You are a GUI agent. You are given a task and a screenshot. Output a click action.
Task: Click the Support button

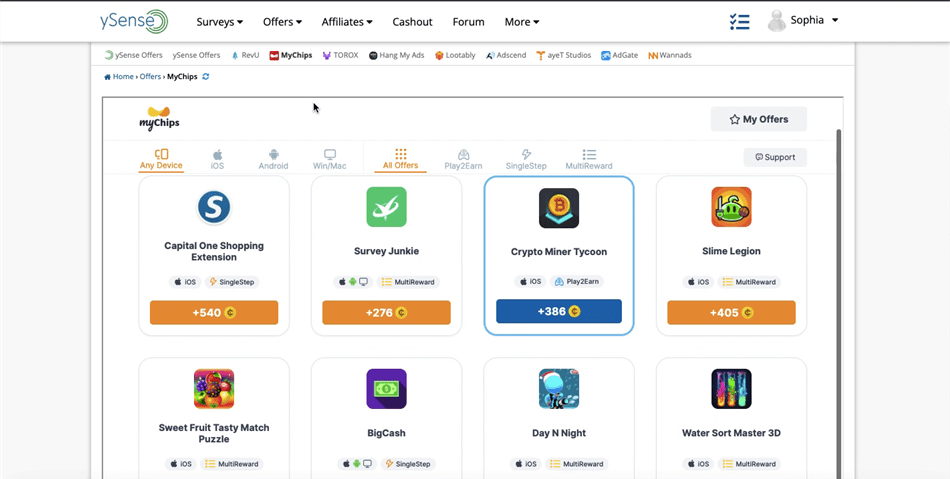[x=775, y=157]
